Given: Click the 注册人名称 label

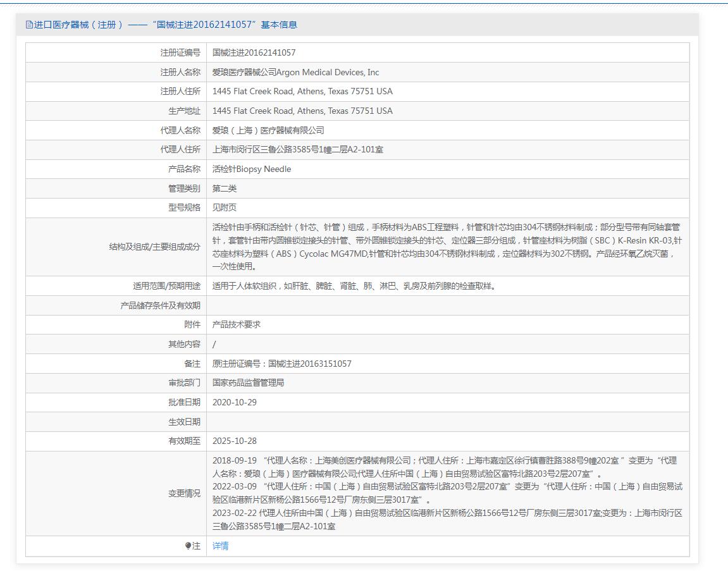Looking at the screenshot, I should coord(180,72).
